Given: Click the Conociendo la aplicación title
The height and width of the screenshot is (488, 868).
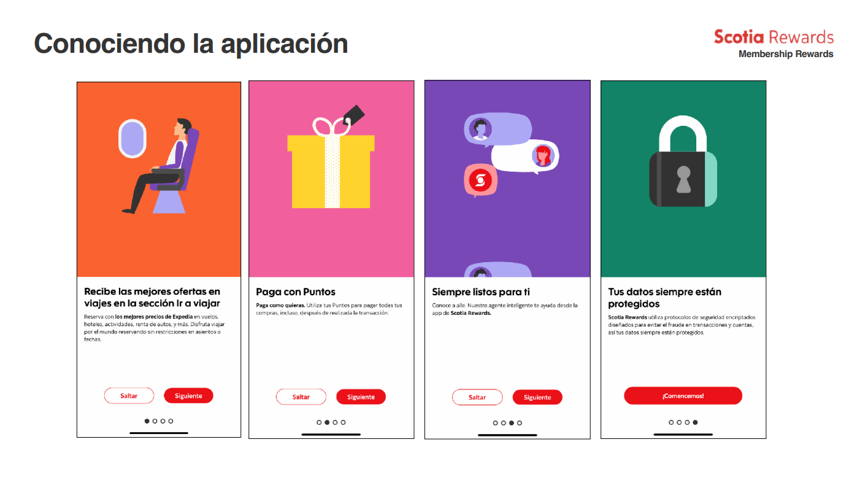Looking at the screenshot, I should 191,43.
